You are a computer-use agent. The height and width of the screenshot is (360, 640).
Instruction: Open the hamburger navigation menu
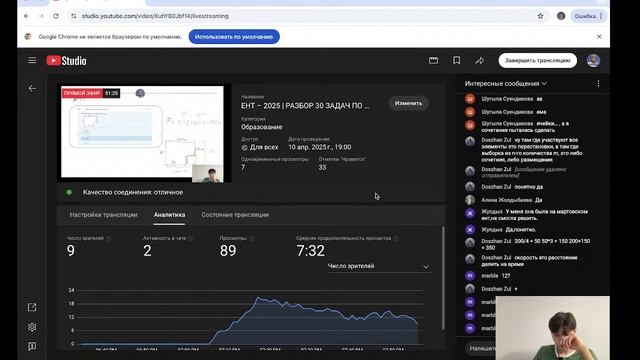click(x=32, y=60)
